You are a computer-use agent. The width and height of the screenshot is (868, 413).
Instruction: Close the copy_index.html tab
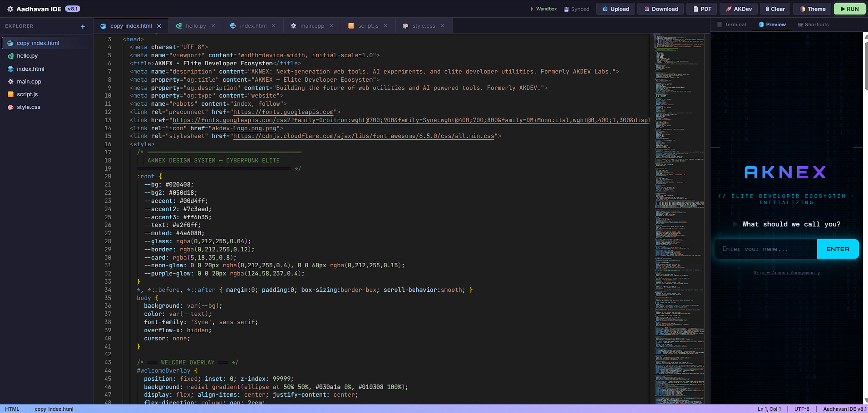[159, 26]
